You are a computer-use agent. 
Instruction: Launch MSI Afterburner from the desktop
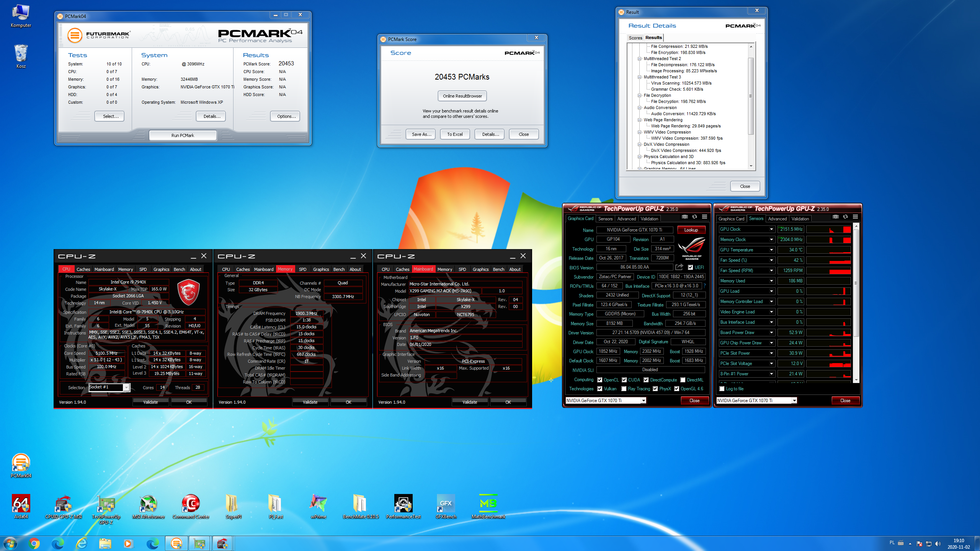pyautogui.click(x=149, y=507)
